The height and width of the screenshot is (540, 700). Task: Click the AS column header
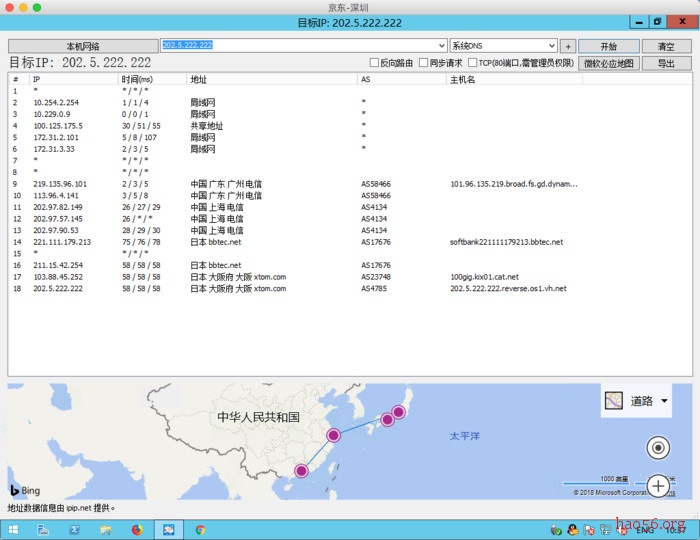coord(402,79)
